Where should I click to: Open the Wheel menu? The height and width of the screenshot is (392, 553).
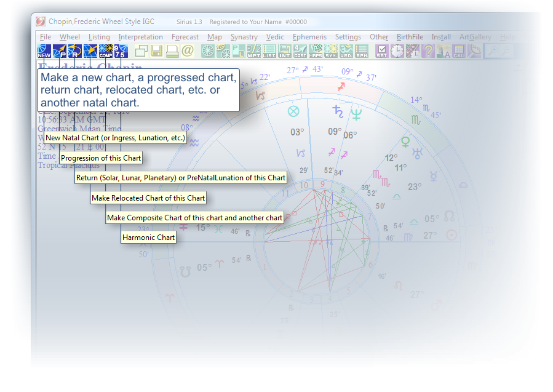click(70, 37)
